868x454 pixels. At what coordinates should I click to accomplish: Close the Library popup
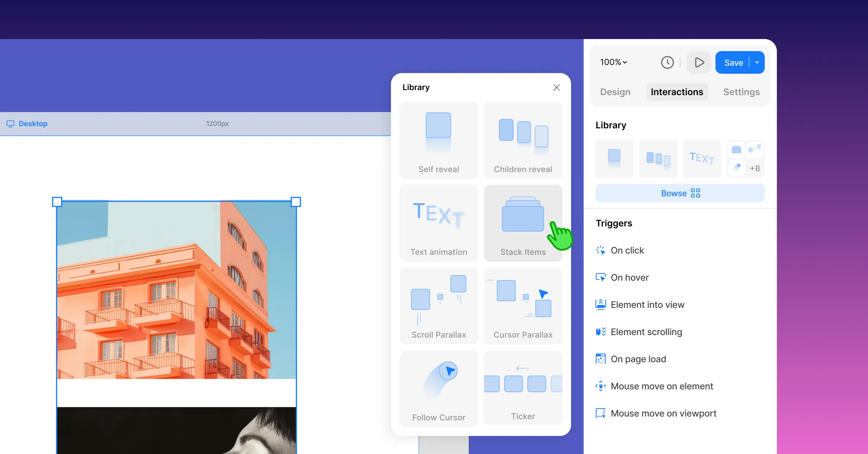557,87
